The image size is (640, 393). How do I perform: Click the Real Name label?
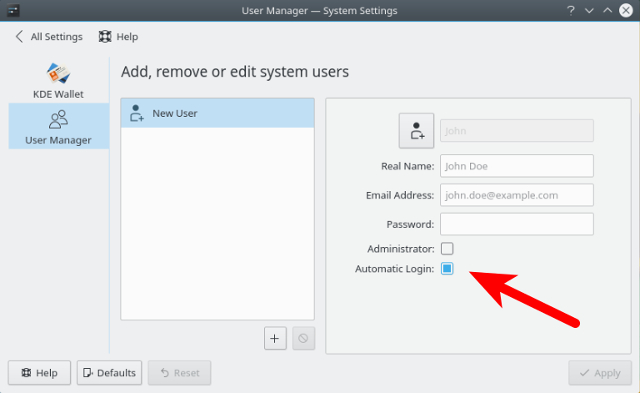(x=407, y=166)
